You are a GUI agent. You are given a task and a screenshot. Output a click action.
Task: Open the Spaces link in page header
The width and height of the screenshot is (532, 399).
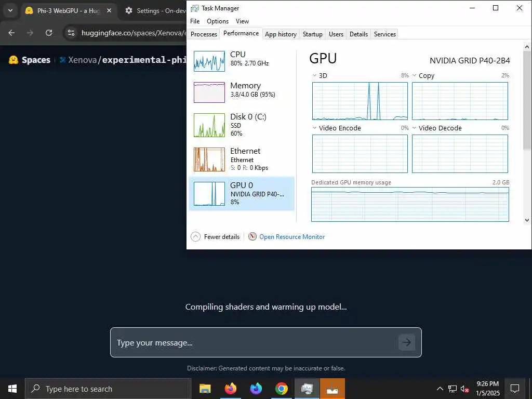pyautogui.click(x=36, y=60)
